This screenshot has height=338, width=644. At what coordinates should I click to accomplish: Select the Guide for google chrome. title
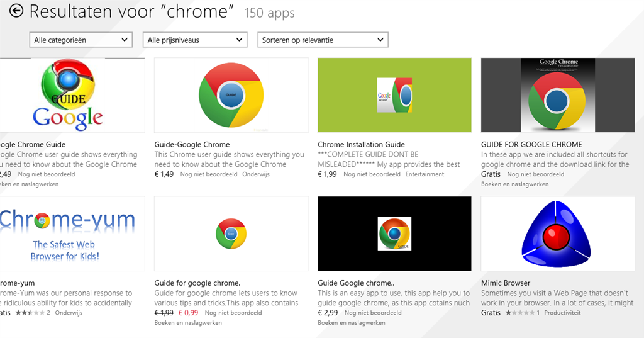tap(197, 283)
